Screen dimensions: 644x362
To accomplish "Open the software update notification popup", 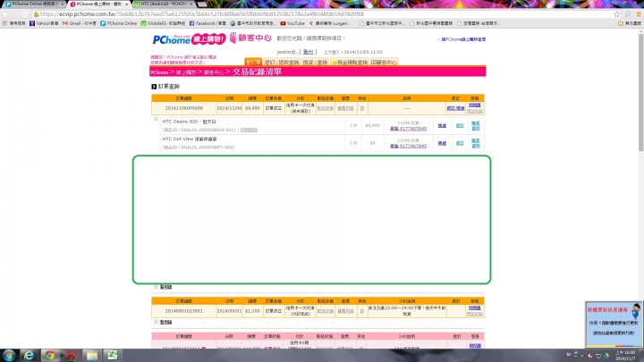I will coord(614,324).
